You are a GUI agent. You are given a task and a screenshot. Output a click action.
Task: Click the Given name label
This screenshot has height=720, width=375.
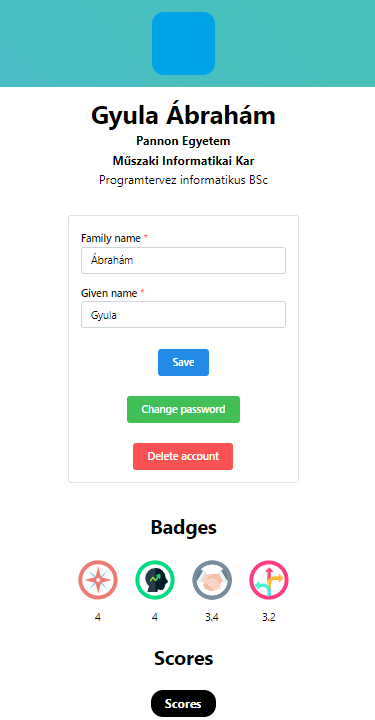click(x=109, y=293)
